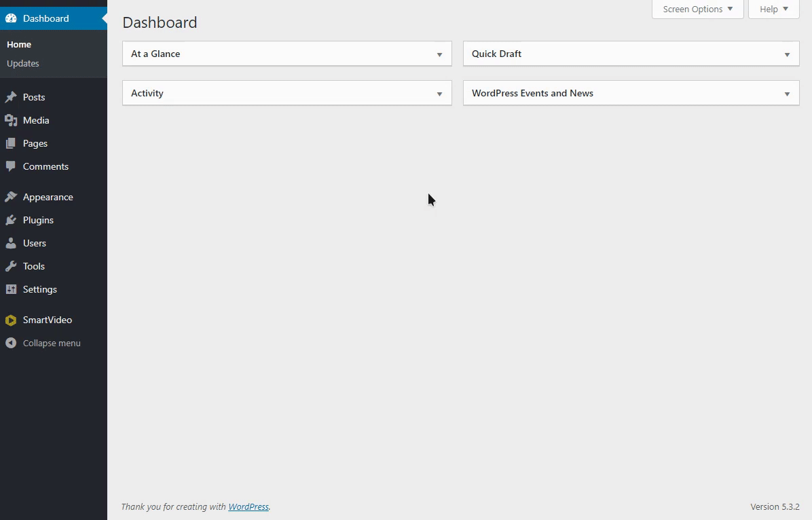Open the SmartVideo menu label

(x=47, y=320)
